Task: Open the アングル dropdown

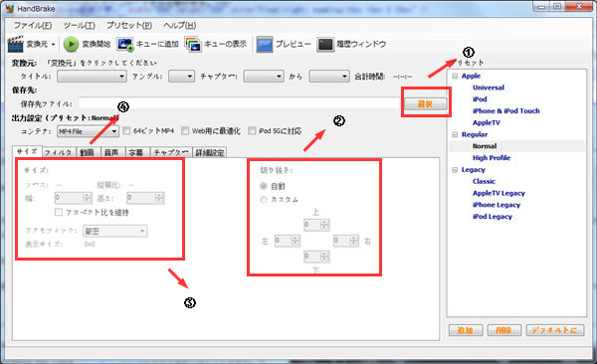Action: [x=182, y=77]
